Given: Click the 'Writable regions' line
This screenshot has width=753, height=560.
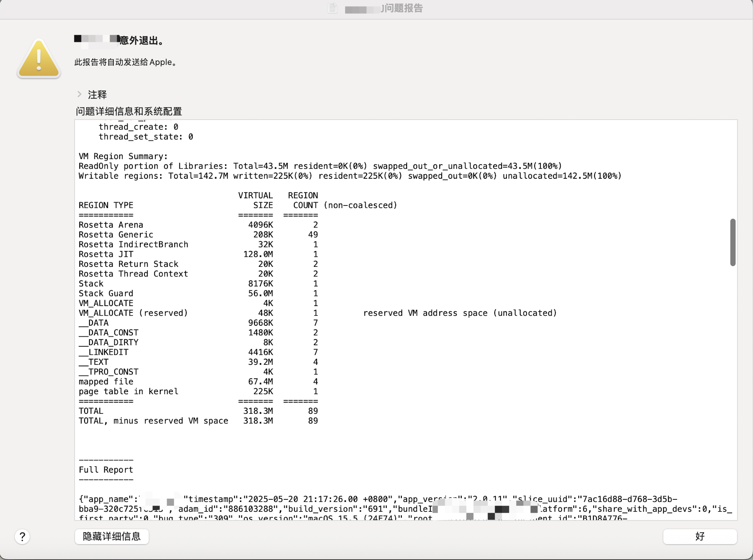Looking at the screenshot, I should tap(350, 176).
